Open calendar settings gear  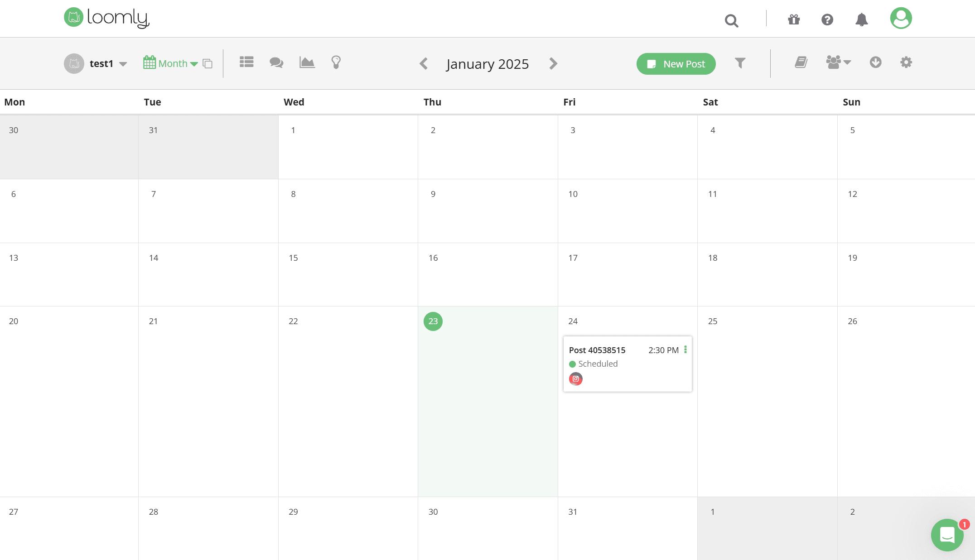coord(906,62)
